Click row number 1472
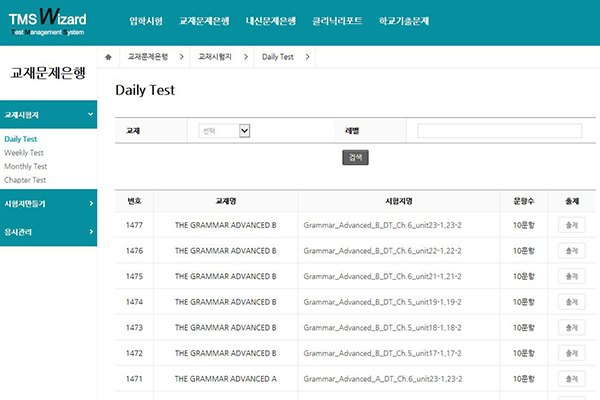Viewport: 600px width, 400px height. [134, 353]
